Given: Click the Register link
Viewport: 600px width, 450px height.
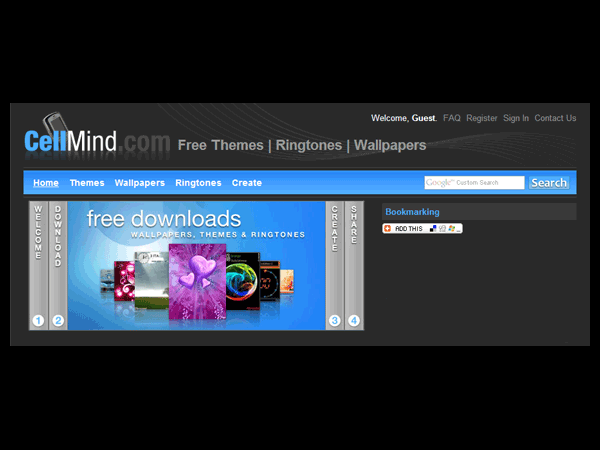Looking at the screenshot, I should click(481, 118).
